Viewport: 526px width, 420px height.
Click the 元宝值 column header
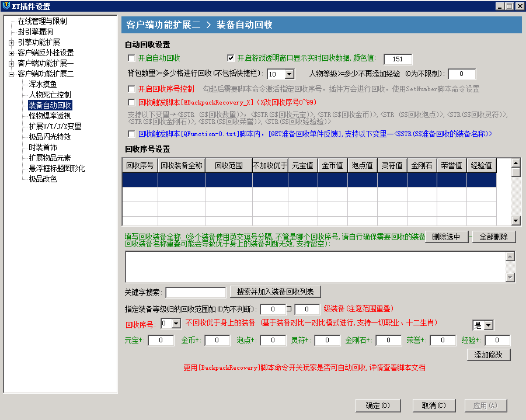click(x=303, y=165)
